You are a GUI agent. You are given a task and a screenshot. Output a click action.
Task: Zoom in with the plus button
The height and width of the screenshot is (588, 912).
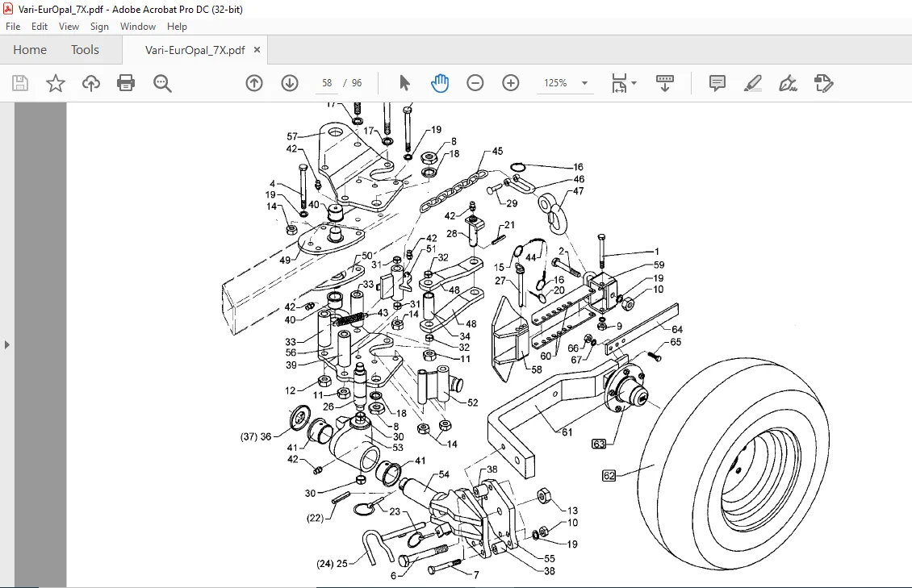click(511, 83)
